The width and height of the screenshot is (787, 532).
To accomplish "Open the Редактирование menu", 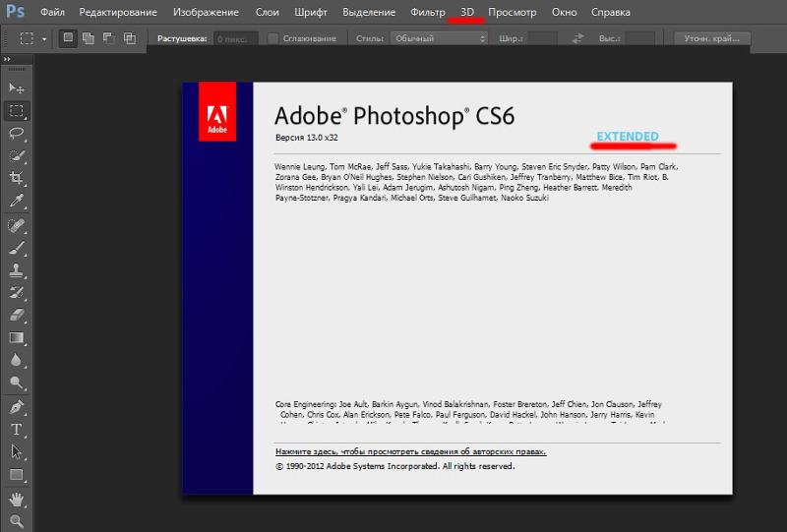I will [118, 12].
